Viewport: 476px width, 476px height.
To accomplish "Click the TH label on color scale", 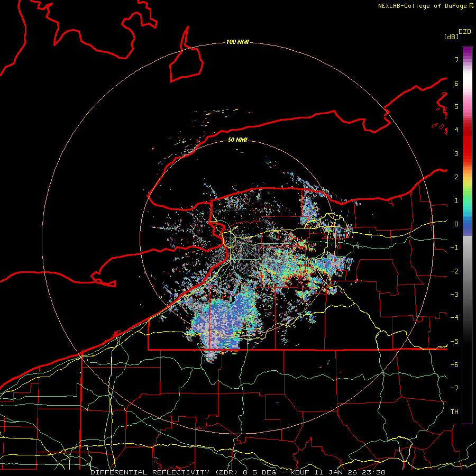I will (x=454, y=412).
